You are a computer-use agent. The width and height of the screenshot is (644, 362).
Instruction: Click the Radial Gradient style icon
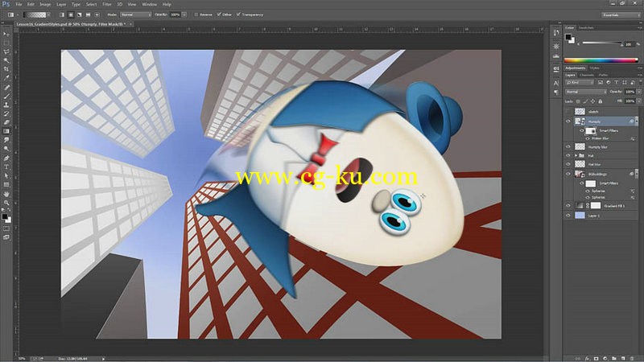[x=71, y=14]
